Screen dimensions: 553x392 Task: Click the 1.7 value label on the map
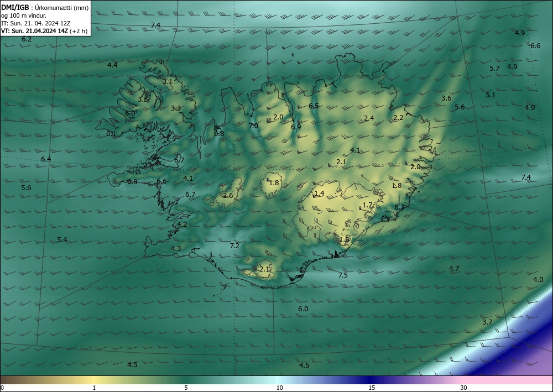click(x=368, y=205)
